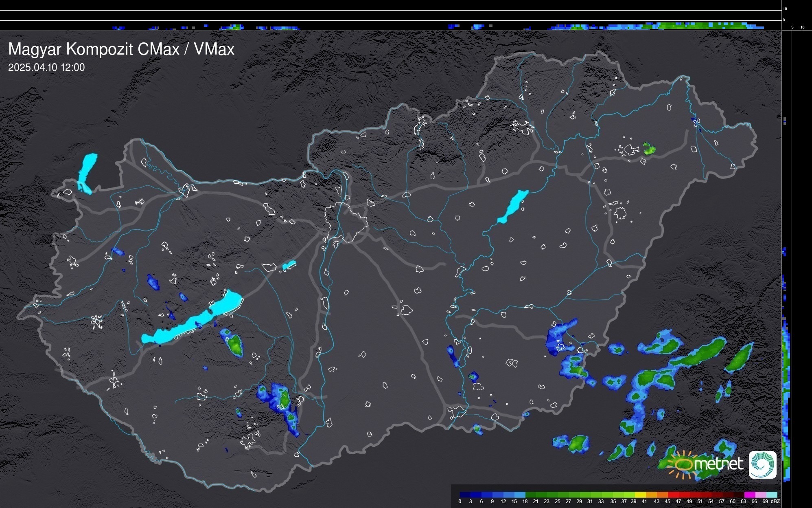Viewport: 812px width, 508px height.
Task: Click the white spiral swirl logo icon
Action: point(762,464)
